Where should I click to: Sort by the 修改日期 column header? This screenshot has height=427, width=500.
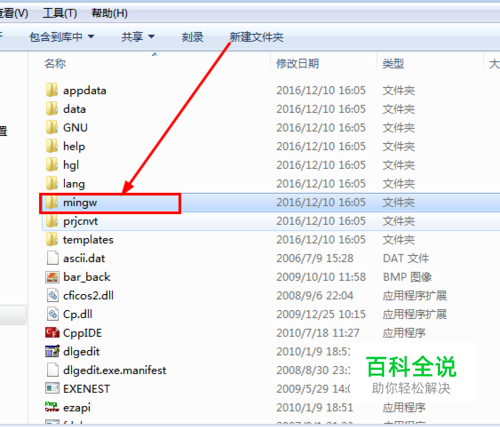click(298, 63)
